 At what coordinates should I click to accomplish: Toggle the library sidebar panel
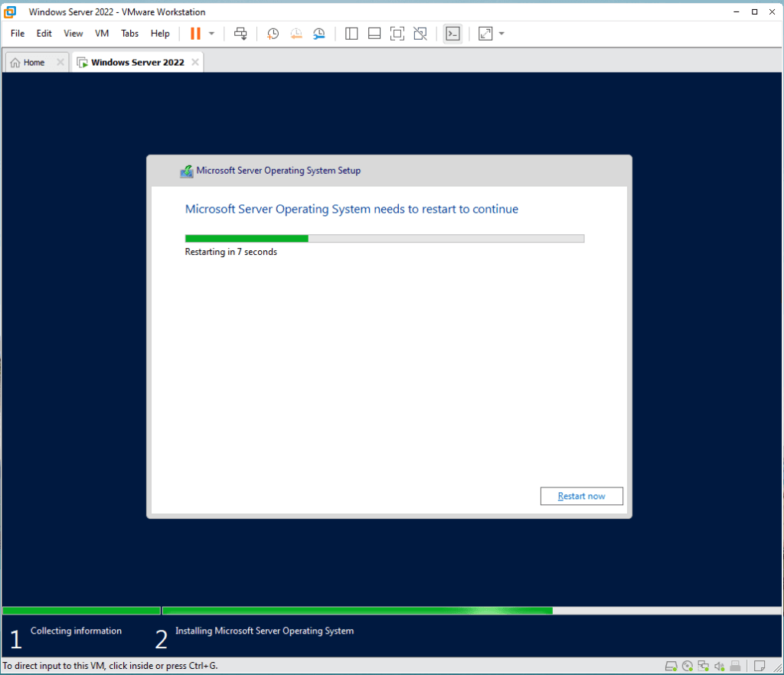(351, 34)
